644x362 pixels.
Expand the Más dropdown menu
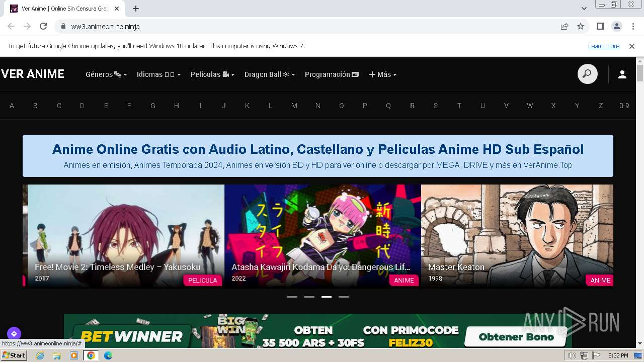(383, 74)
